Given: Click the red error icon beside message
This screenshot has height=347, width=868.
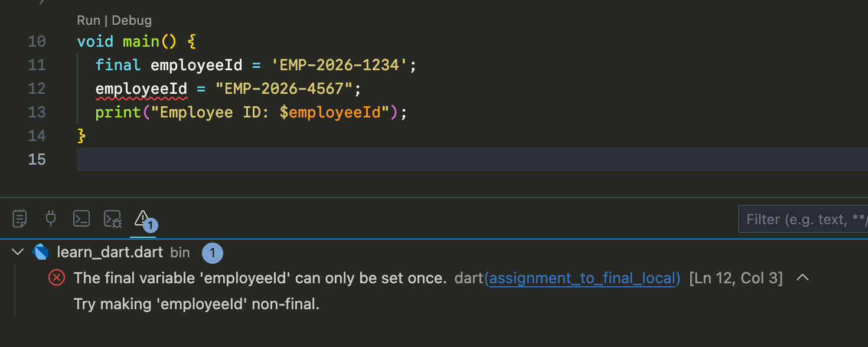Looking at the screenshot, I should click(x=57, y=278).
